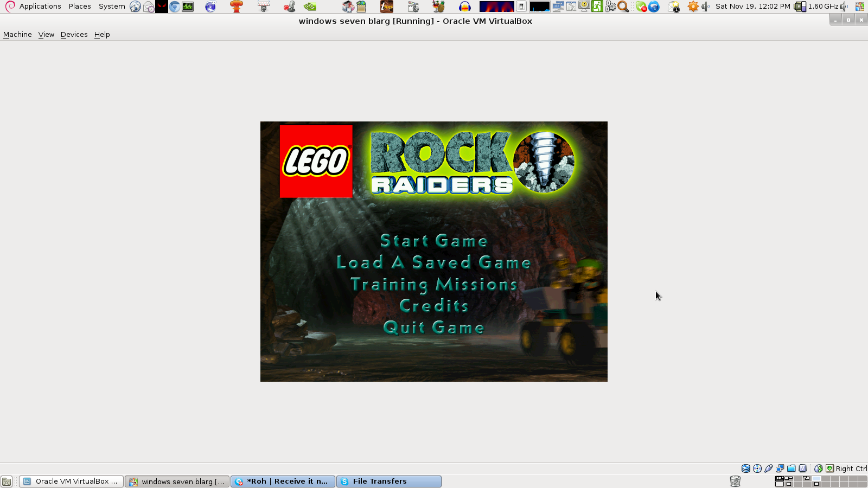
Task: Open the Places menu
Action: click(80, 7)
